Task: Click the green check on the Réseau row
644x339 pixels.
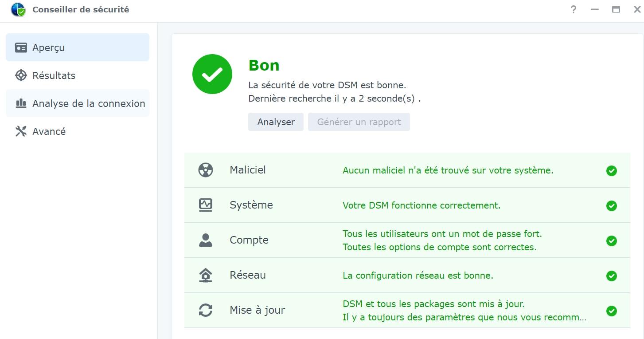Action: pyautogui.click(x=612, y=276)
